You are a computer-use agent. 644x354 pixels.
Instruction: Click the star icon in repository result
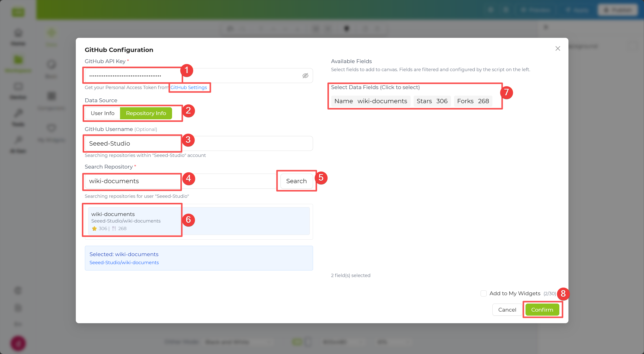[x=94, y=229]
